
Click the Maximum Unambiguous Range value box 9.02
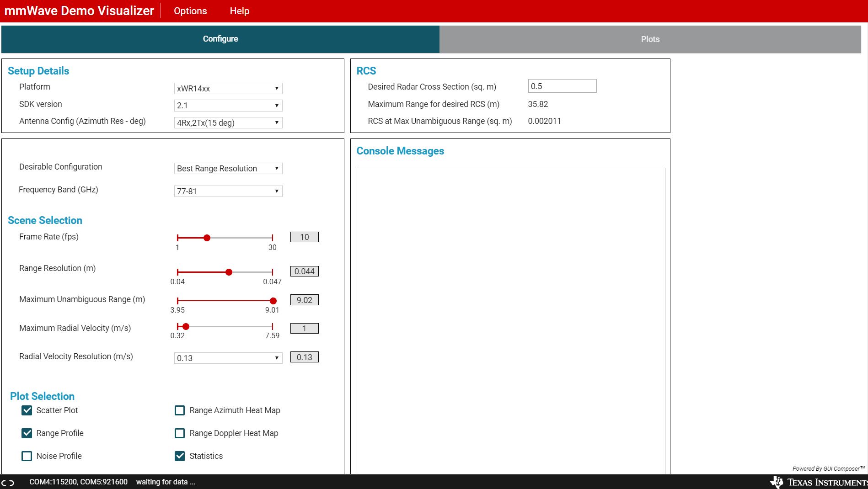(305, 300)
